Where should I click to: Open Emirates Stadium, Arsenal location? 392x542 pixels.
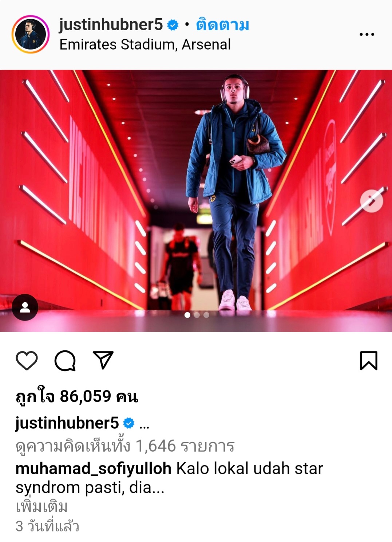145,44
